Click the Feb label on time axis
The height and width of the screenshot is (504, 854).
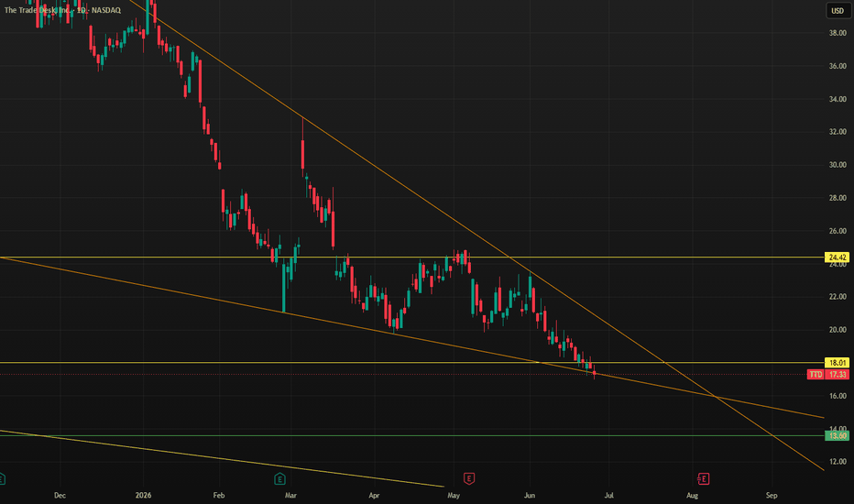point(218,495)
